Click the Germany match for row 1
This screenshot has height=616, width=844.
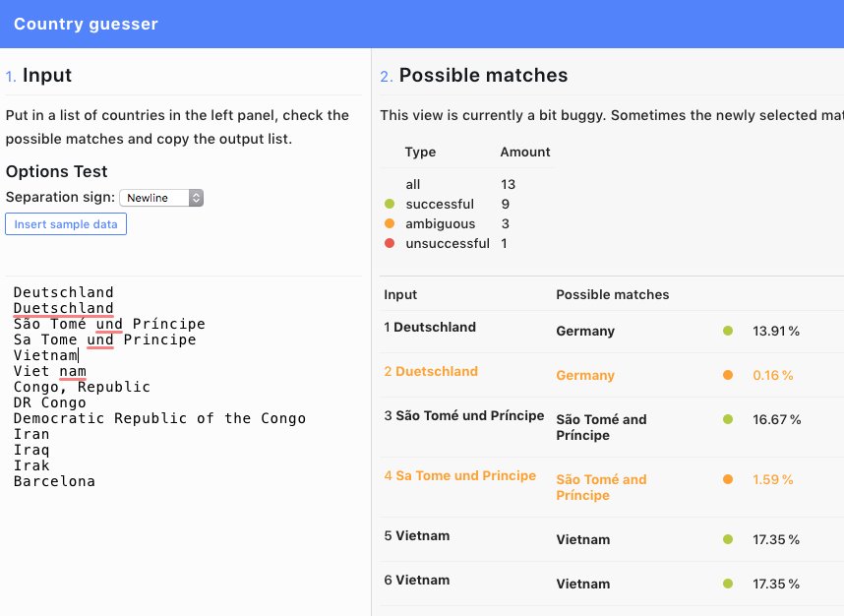point(585,332)
